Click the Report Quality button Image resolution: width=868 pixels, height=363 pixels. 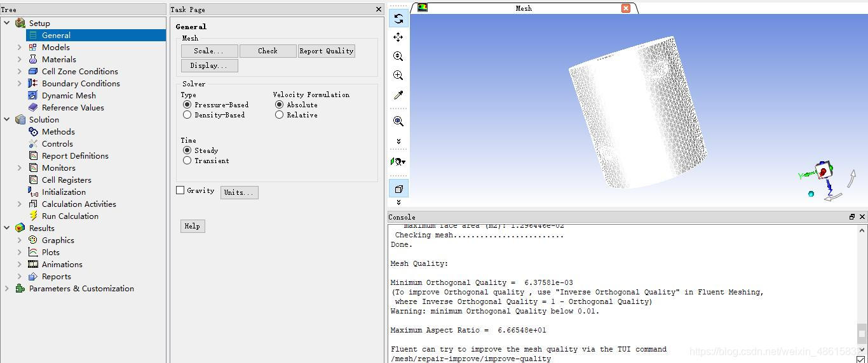pos(327,51)
